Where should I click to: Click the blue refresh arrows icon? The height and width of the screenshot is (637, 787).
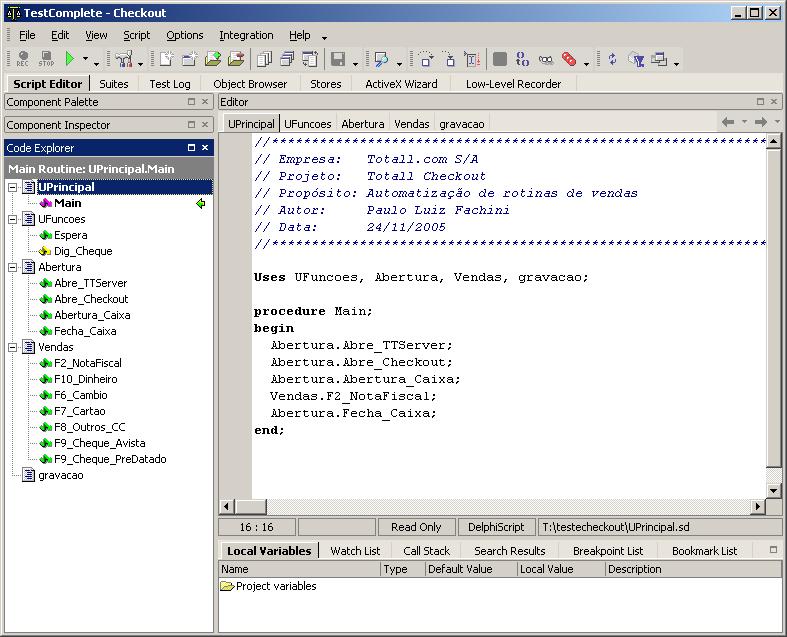612,59
